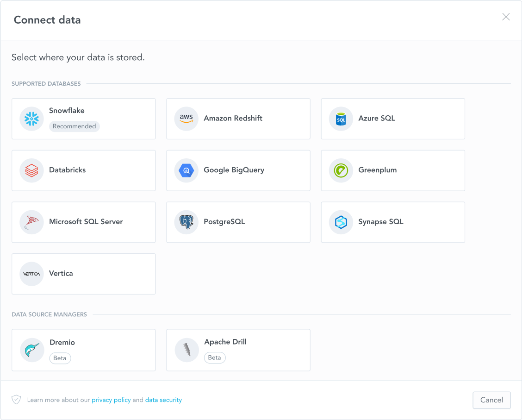Click the shield icon beside privacy text

(16, 400)
